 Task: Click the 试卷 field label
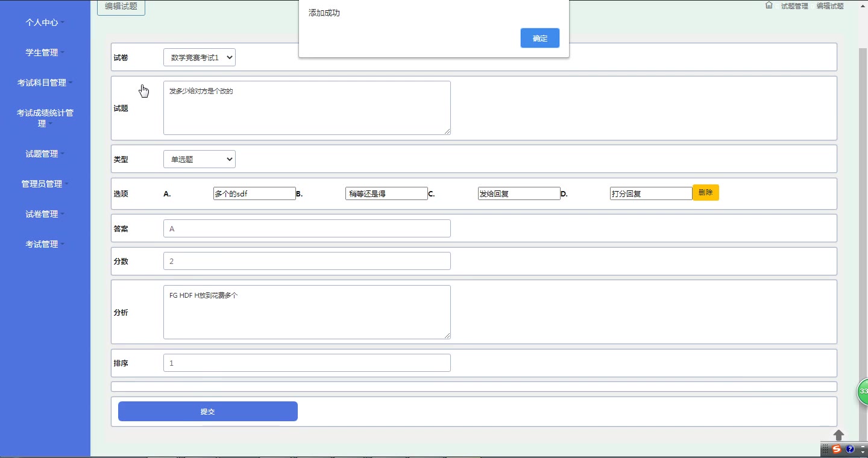(x=121, y=58)
